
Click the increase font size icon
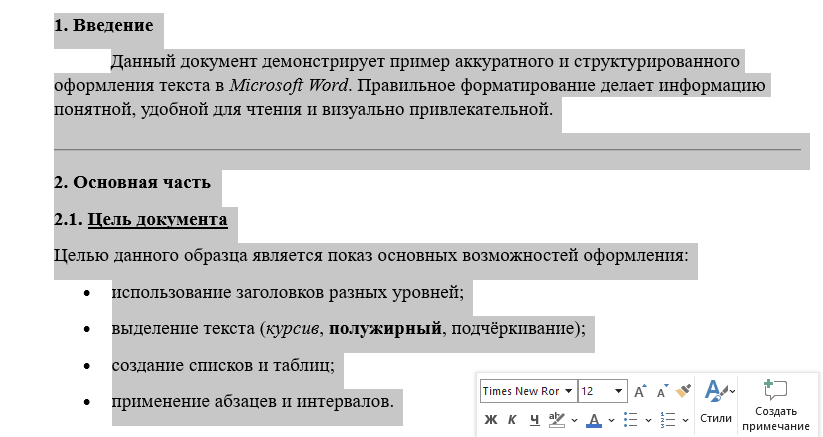click(x=640, y=391)
